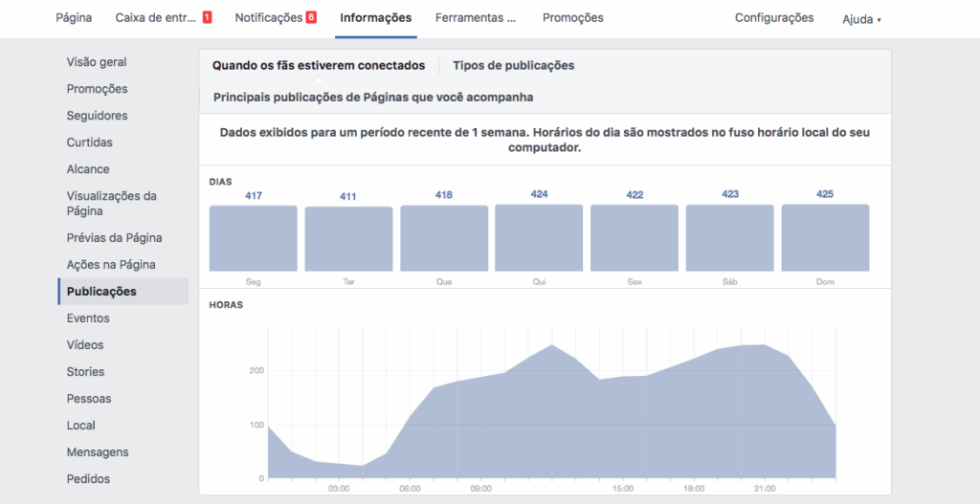Expand the Ajuda dropdown menu
The height and width of the screenshot is (504, 980).
[861, 19]
